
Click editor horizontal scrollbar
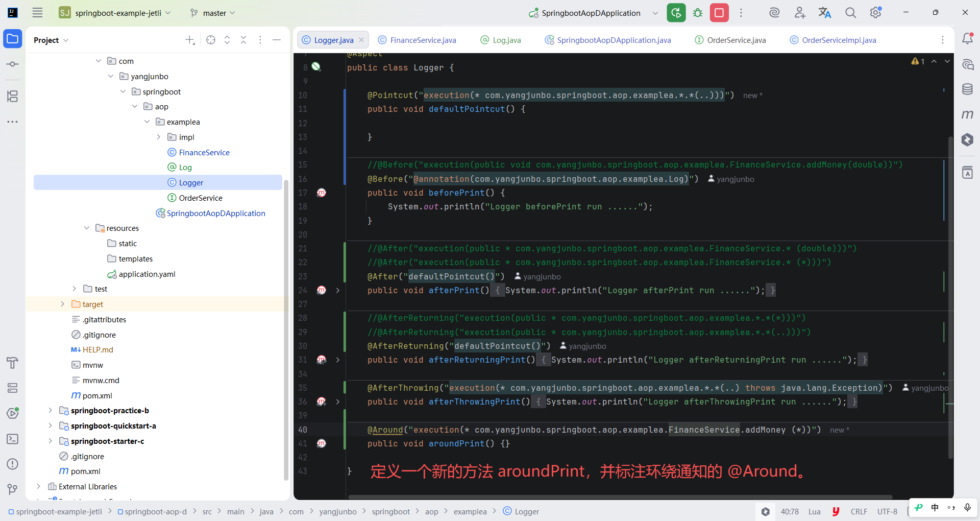[x=620, y=497]
